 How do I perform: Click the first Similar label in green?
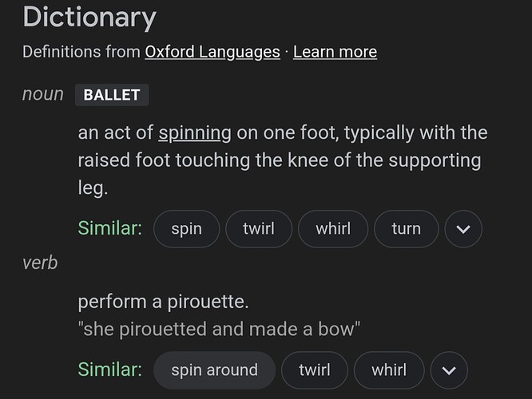(110, 228)
